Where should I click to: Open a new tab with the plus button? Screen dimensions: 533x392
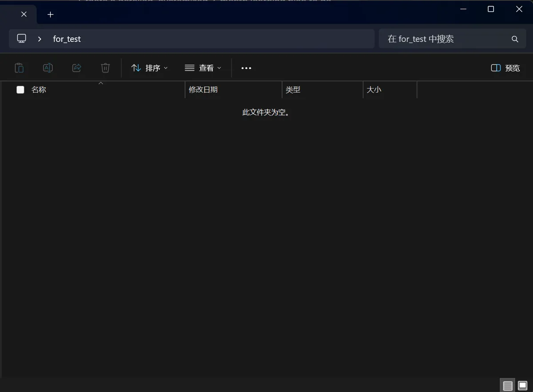[x=50, y=14]
